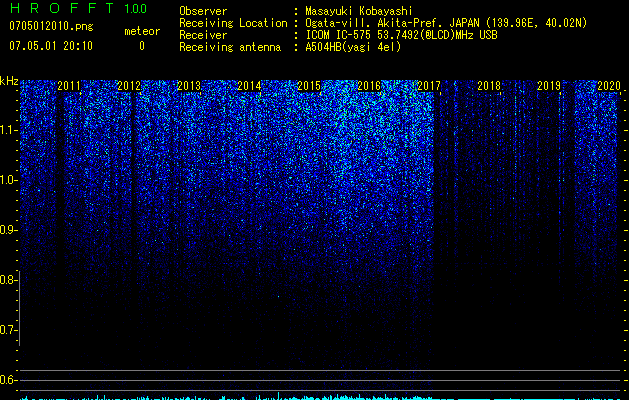629x400 pixels.
Task: Click the 0.6 frequency axis label
Action: tap(8, 380)
